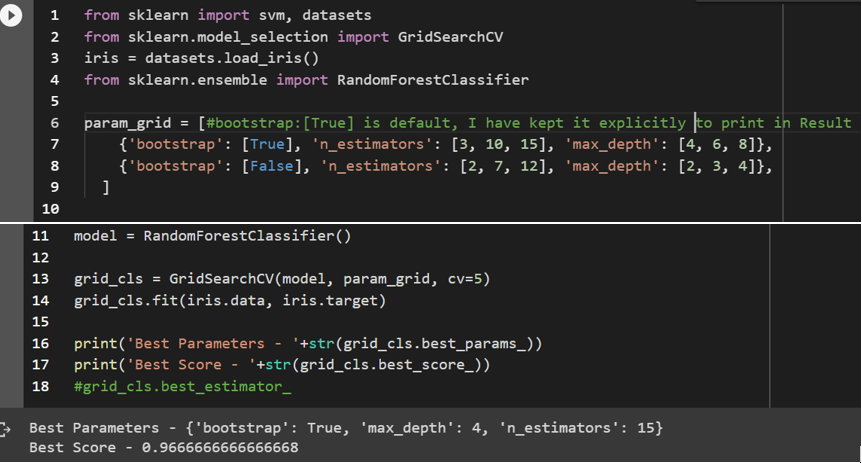Screen dimensions: 862x463
Task: Click 'grid_cls = GridSearchCV' on line 13
Action: [x=174, y=279]
